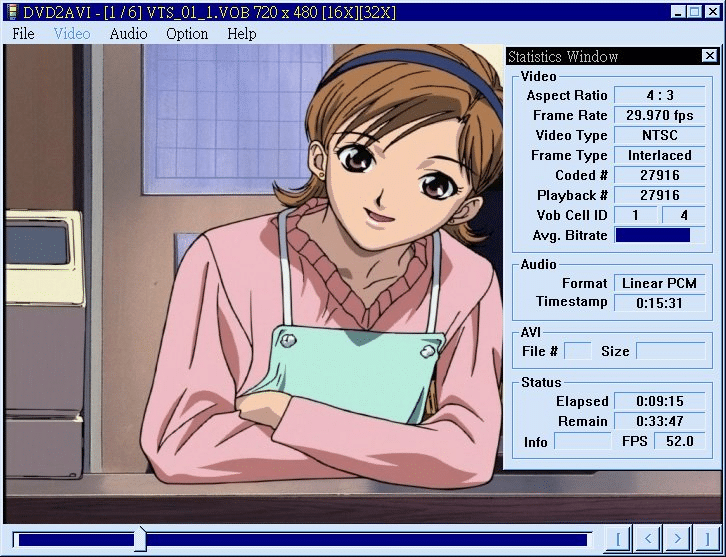This screenshot has width=726, height=557.
Task: Open the Video menu
Action: [x=72, y=34]
